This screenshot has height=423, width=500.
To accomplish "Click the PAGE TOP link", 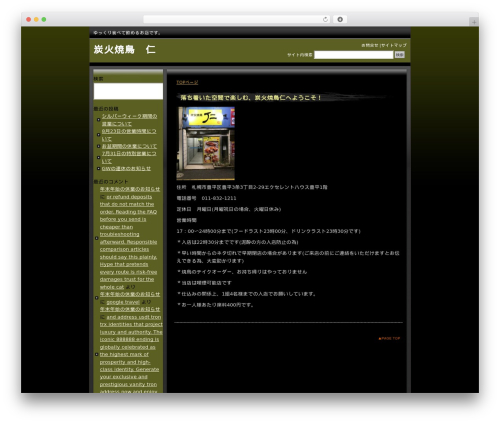I will [x=389, y=338].
